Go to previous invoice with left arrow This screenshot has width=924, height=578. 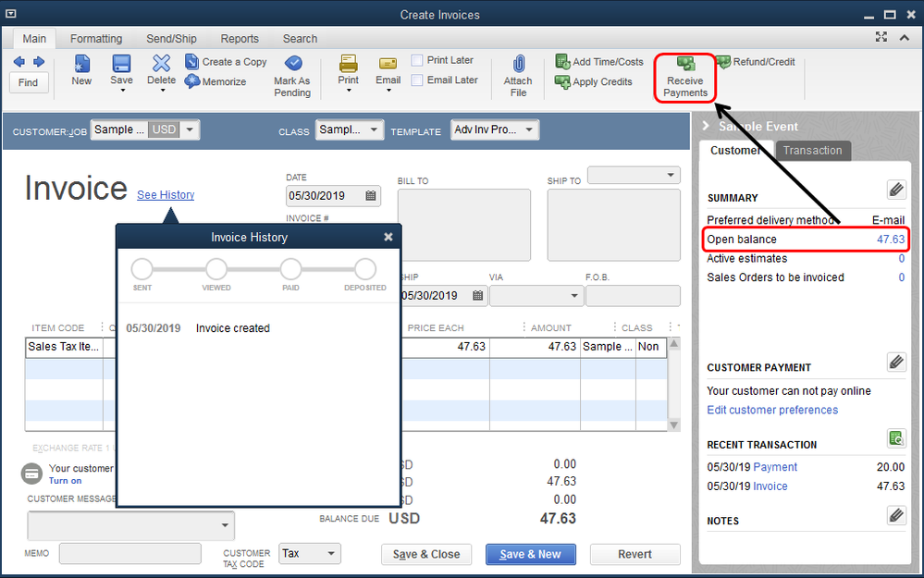click(18, 62)
